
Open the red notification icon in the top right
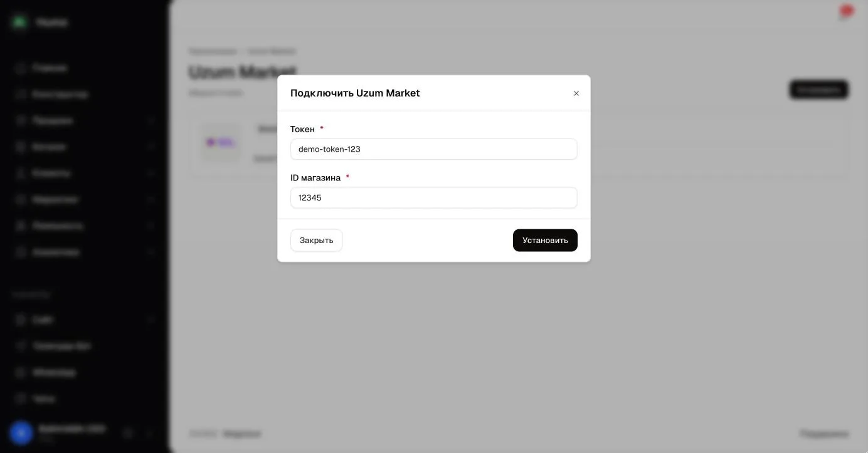coord(845,12)
